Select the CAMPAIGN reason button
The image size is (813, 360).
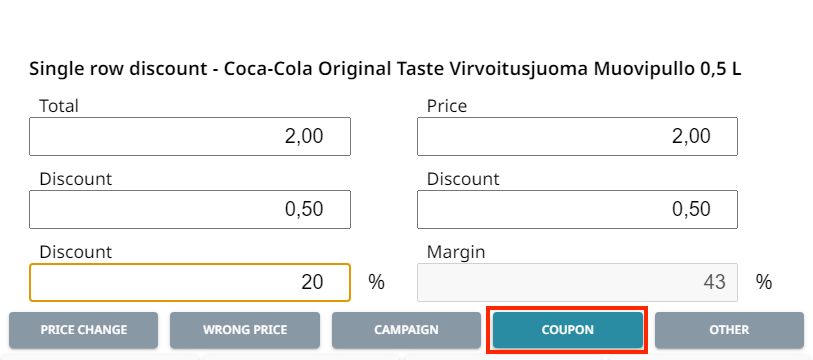point(406,330)
